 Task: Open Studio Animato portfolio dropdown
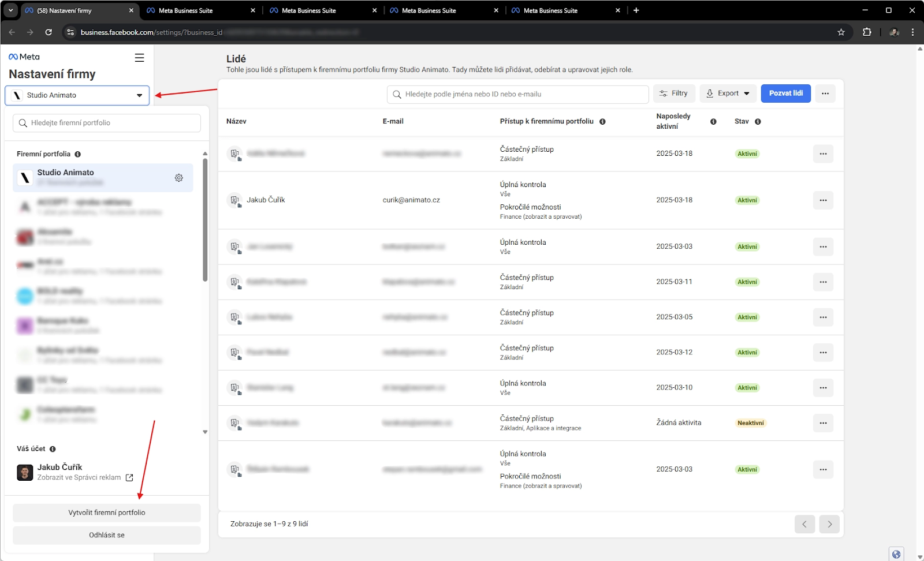[77, 95]
